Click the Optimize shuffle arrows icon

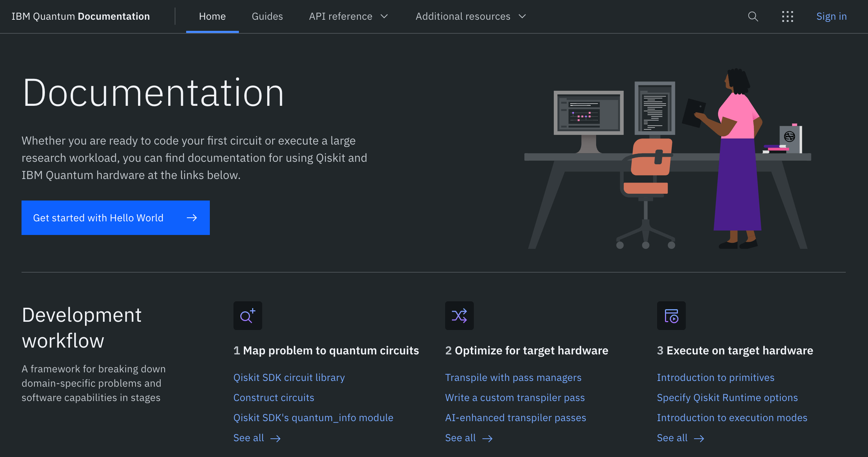pyautogui.click(x=459, y=316)
